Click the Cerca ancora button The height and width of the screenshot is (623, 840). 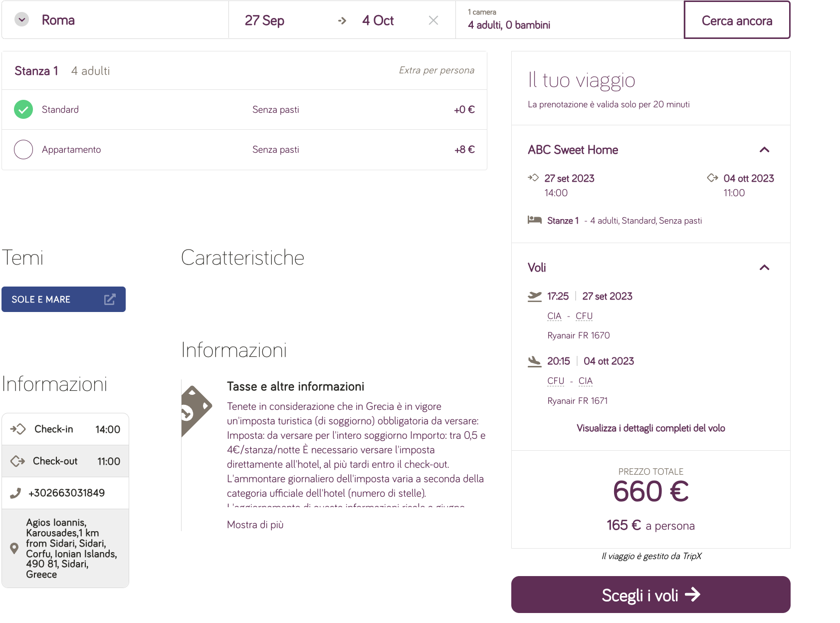pos(737,20)
